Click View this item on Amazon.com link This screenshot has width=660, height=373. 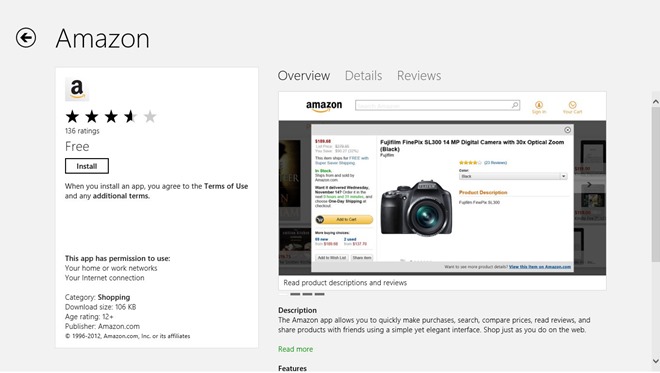click(540, 267)
